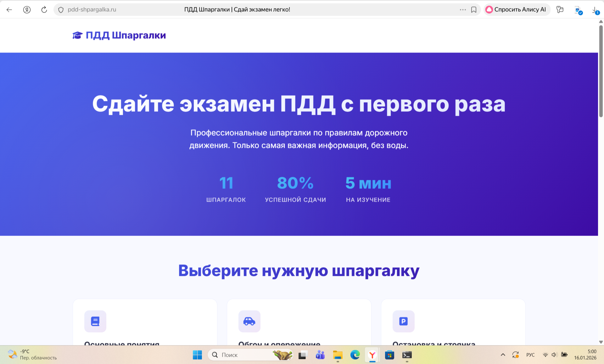Image resolution: width=604 pixels, height=364 pixels.
Task: Open Windows Start menu
Action: pyautogui.click(x=197, y=355)
